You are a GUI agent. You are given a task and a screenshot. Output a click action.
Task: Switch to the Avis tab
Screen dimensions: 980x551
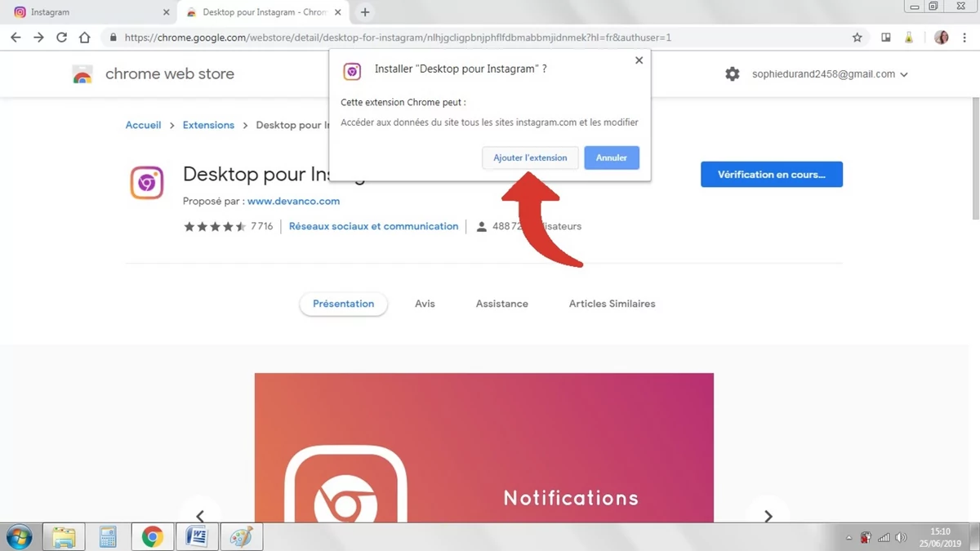(x=425, y=303)
